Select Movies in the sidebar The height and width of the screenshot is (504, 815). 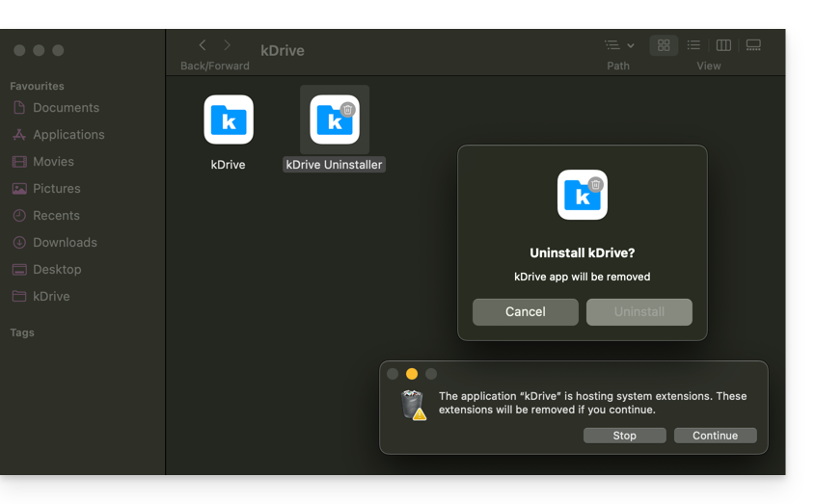point(53,162)
